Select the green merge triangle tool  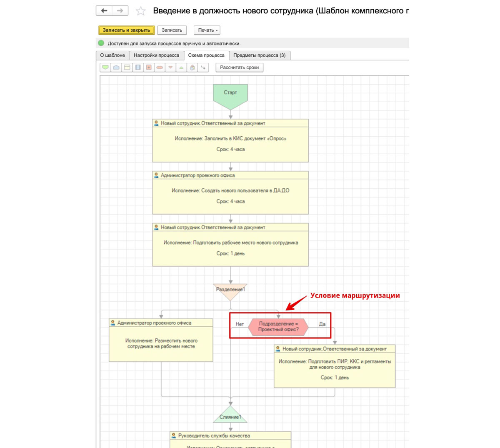pos(181,67)
